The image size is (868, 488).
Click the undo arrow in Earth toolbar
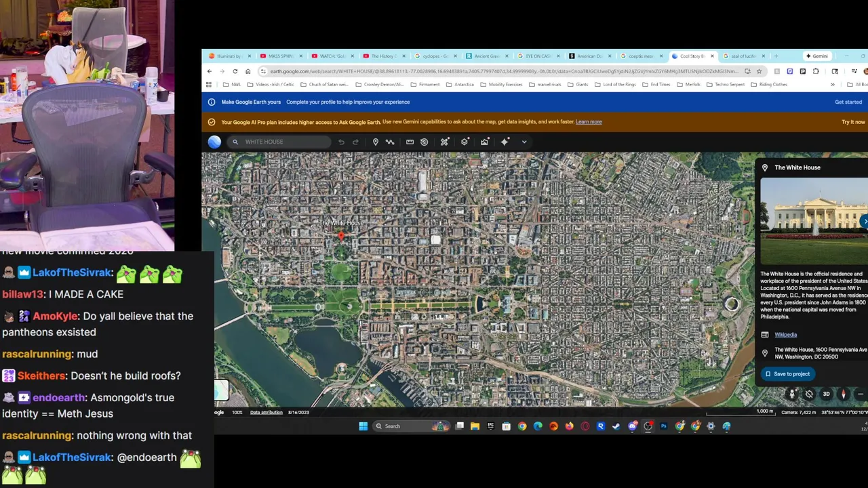click(x=341, y=142)
